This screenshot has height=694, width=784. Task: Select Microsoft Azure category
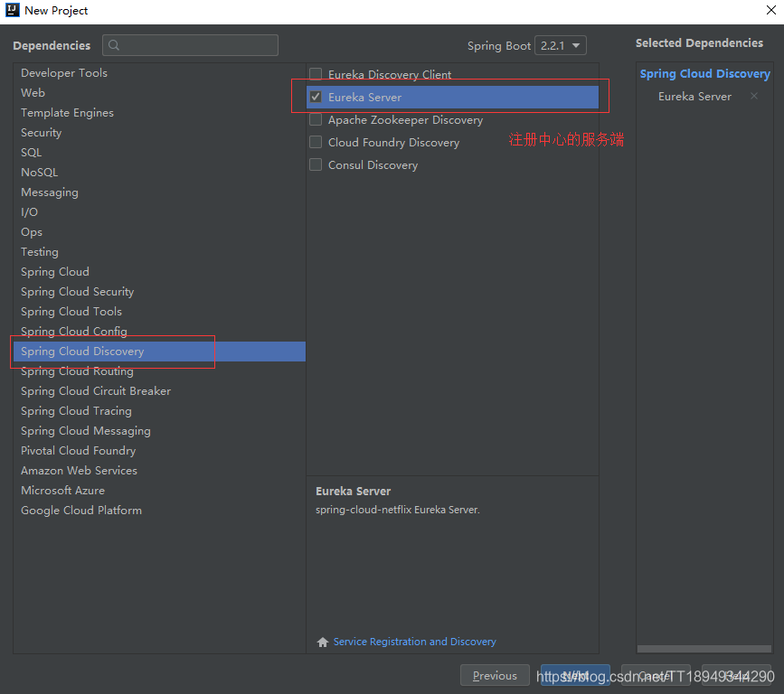(x=159, y=491)
